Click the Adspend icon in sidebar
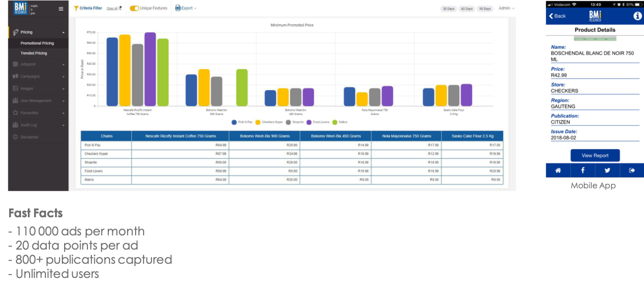Screen dimensions: 644x287 (15, 64)
